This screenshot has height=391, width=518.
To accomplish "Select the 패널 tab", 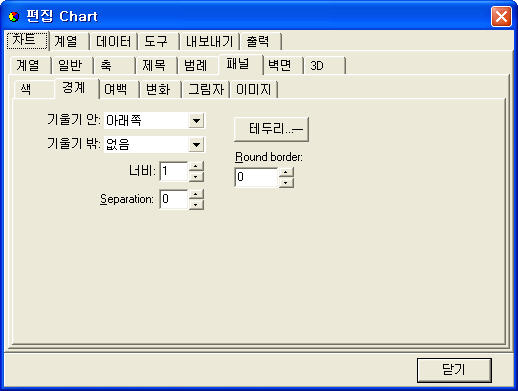I will tap(240, 64).
